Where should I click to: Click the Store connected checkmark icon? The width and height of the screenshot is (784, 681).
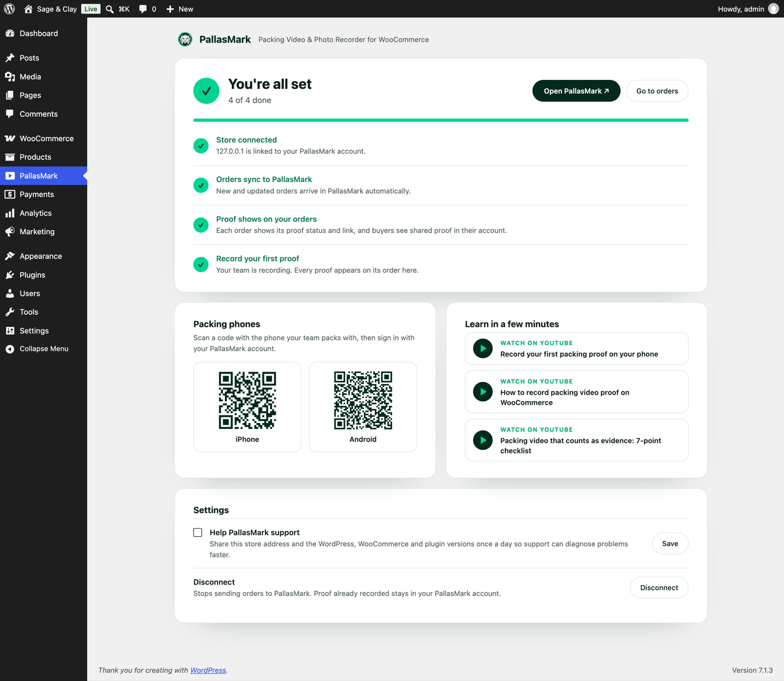coord(201,146)
